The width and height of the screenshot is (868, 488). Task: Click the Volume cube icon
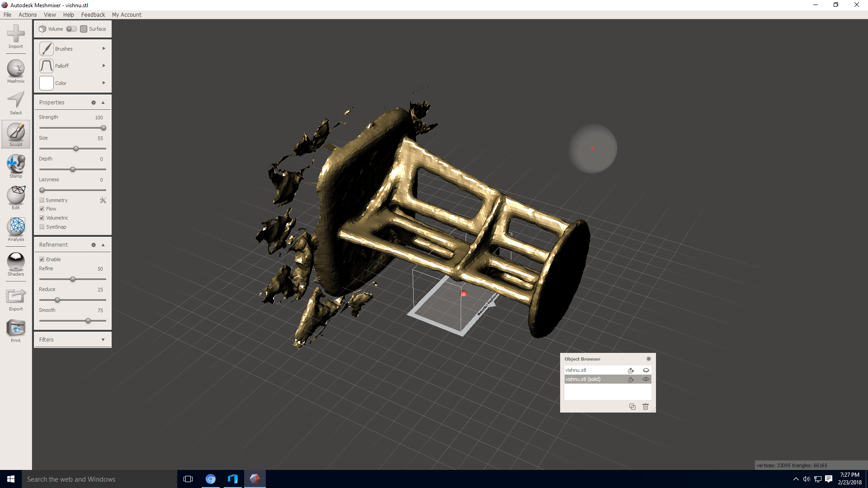point(42,29)
